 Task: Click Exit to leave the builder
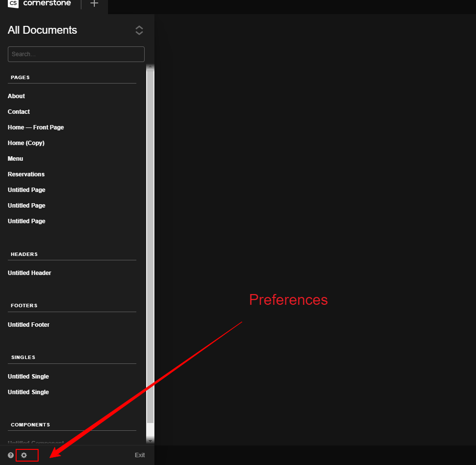(140, 455)
